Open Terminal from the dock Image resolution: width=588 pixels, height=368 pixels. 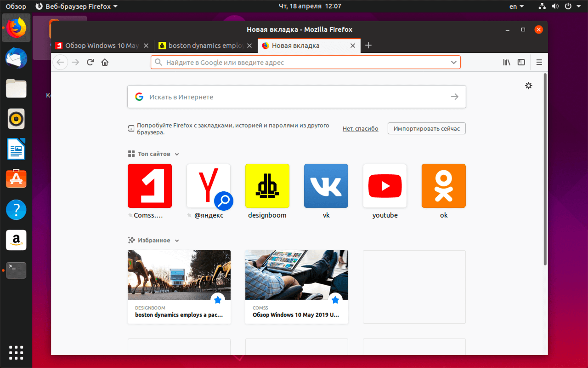coord(16,270)
